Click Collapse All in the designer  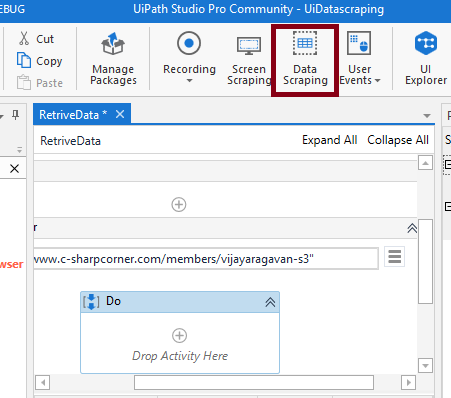click(398, 140)
